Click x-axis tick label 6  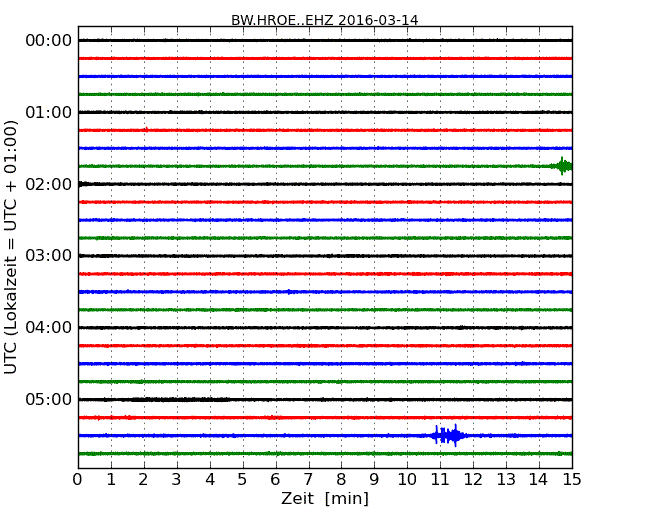tap(275, 479)
